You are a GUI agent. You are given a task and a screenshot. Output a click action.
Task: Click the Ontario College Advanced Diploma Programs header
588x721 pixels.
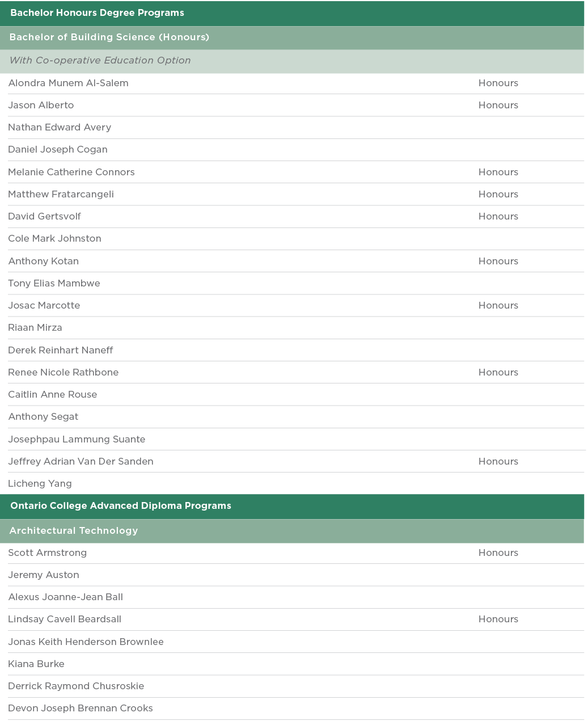(x=121, y=506)
